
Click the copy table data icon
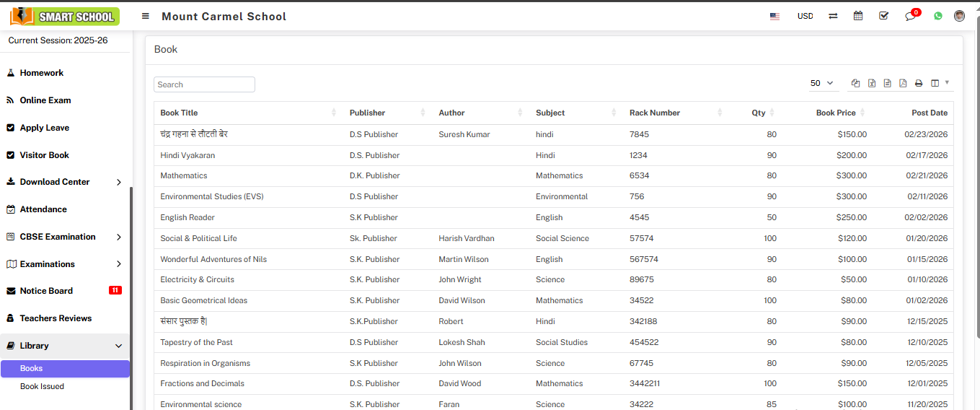coord(855,84)
